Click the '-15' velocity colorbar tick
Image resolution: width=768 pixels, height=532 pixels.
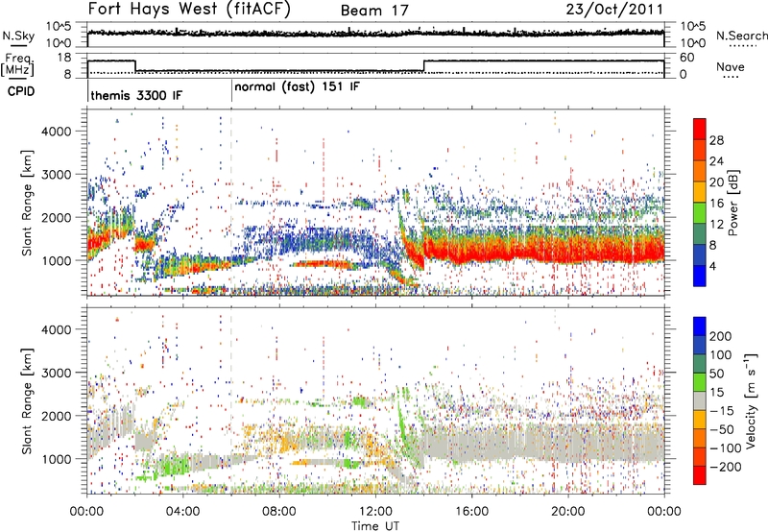(722, 410)
